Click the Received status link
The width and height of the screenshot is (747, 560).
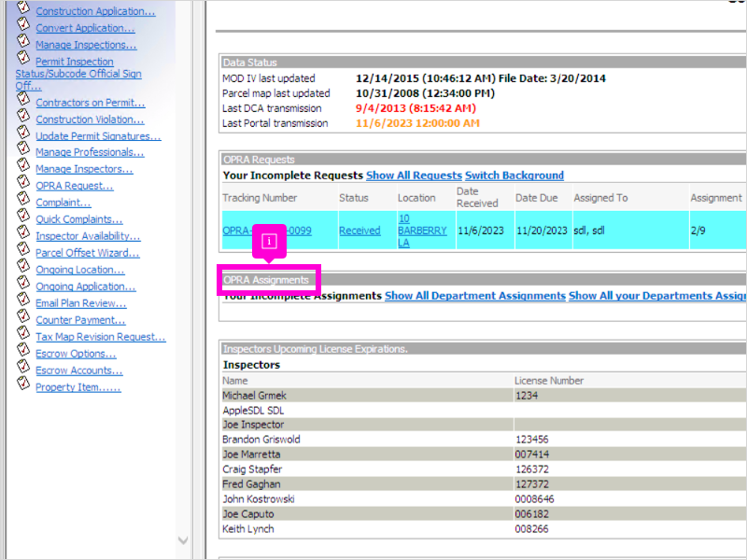(359, 231)
